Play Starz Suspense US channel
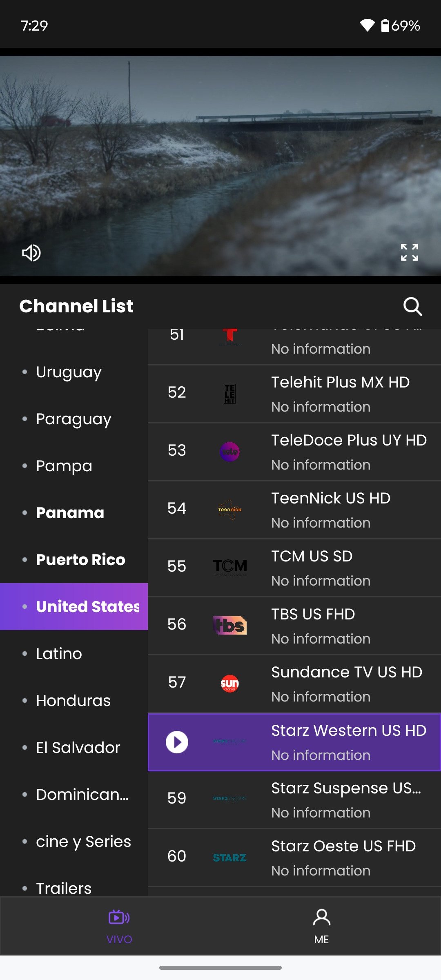This screenshot has height=980, width=441. [x=294, y=800]
